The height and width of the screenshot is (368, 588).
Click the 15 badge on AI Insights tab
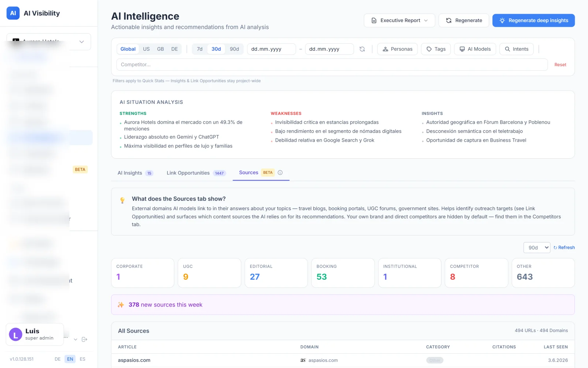click(x=149, y=173)
